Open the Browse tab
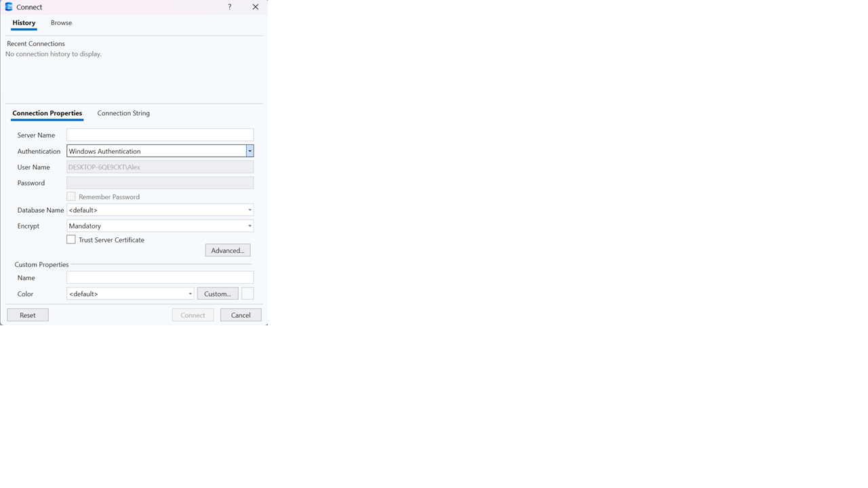The height and width of the screenshot is (488, 868). pos(61,23)
